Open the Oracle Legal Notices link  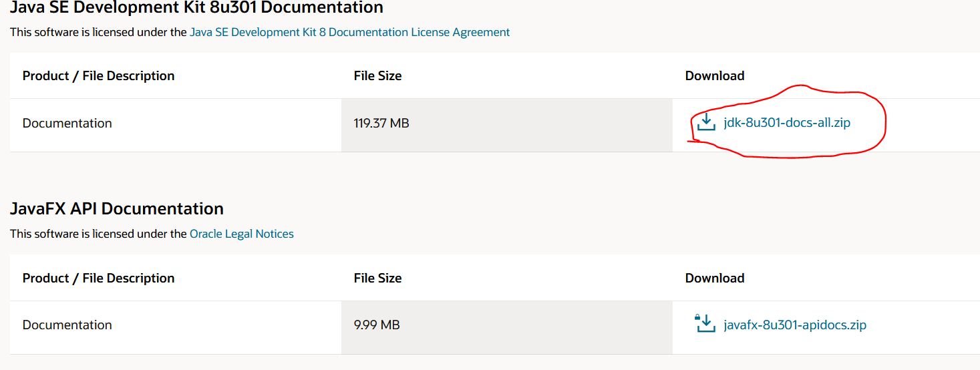[x=241, y=234]
